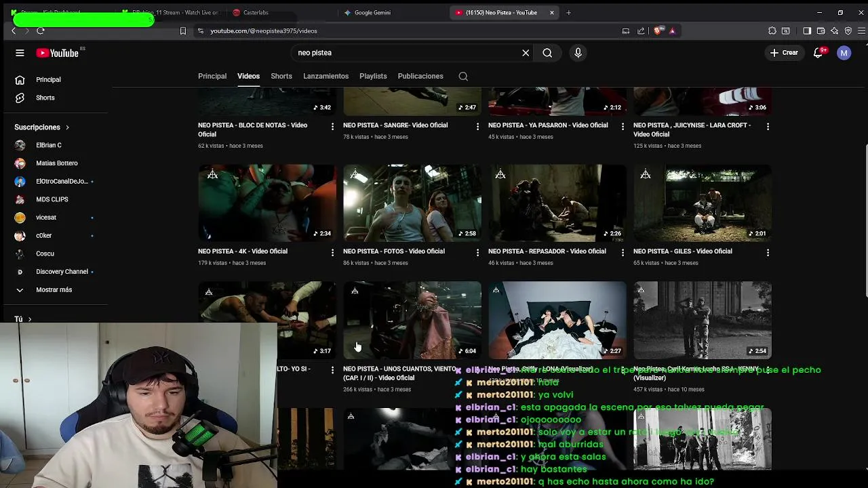This screenshot has width=868, height=488.
Task: Go to the YouTube logo home page
Action: pyautogui.click(x=58, y=53)
